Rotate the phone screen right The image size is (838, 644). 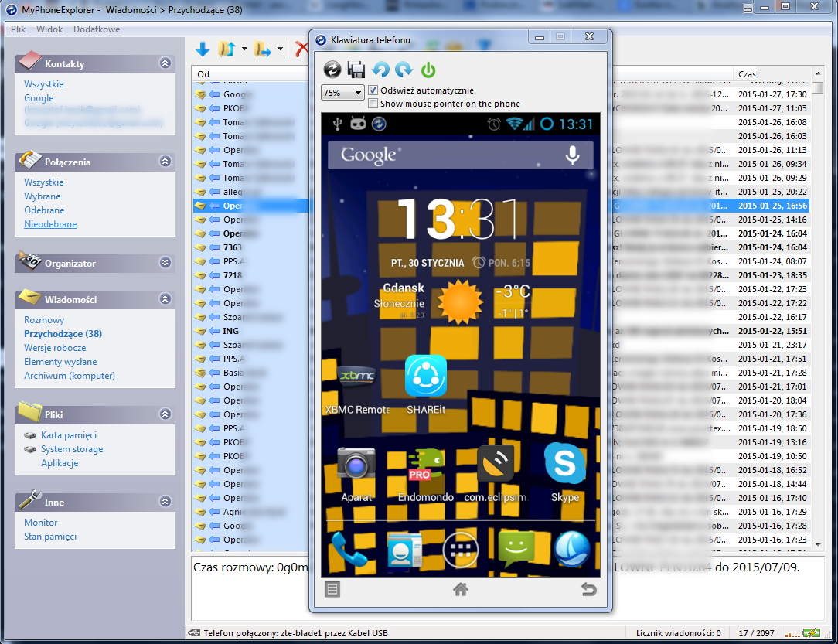tap(404, 70)
